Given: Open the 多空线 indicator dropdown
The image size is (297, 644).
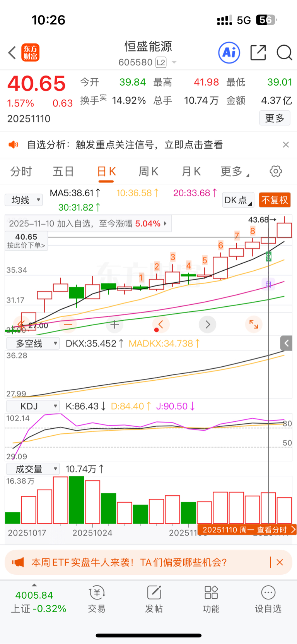Looking at the screenshot, I should tap(33, 343).
